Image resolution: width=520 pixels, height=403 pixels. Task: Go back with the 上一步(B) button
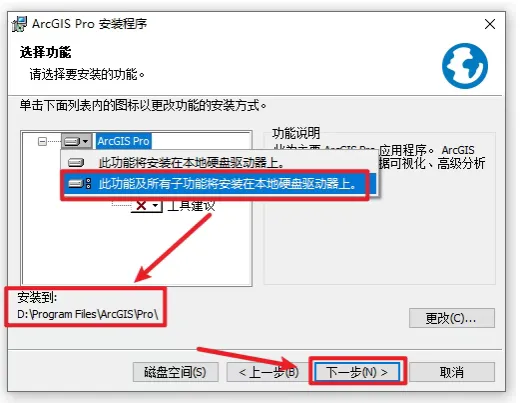(x=269, y=372)
